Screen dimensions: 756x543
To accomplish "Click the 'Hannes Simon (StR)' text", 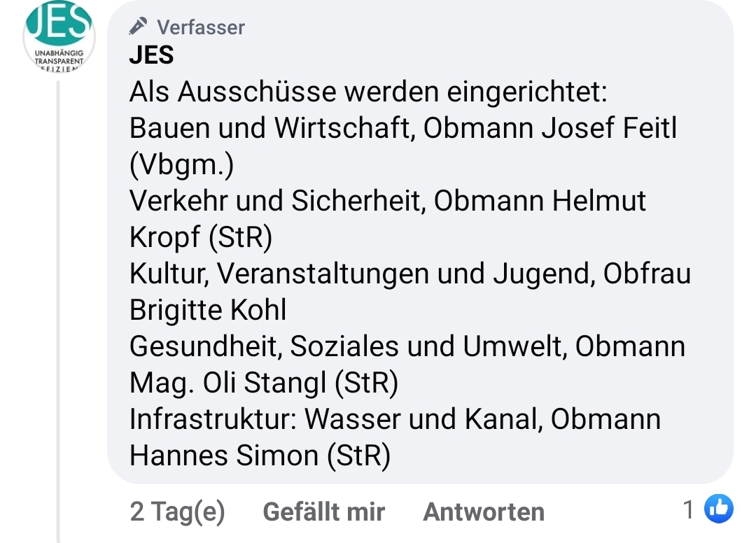I will click(x=260, y=456).
